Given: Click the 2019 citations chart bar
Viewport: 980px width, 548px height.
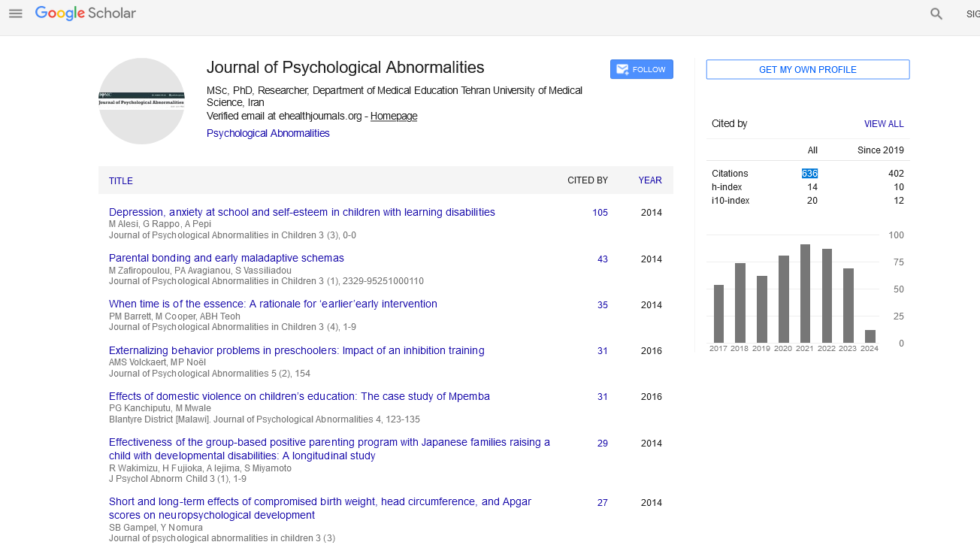Looking at the screenshot, I should point(762,309).
